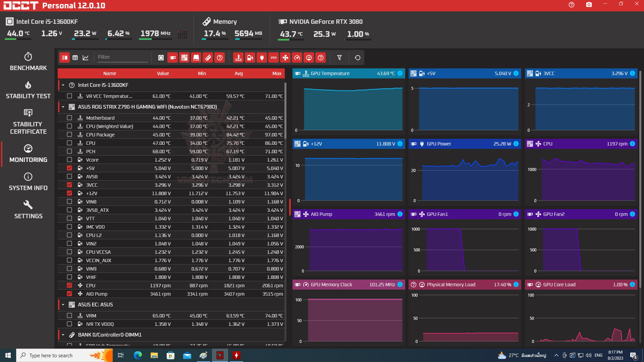Toggle the motherboard hardware filter icon
Image resolution: width=644 pixels, height=362 pixels.
pyautogui.click(x=184, y=58)
